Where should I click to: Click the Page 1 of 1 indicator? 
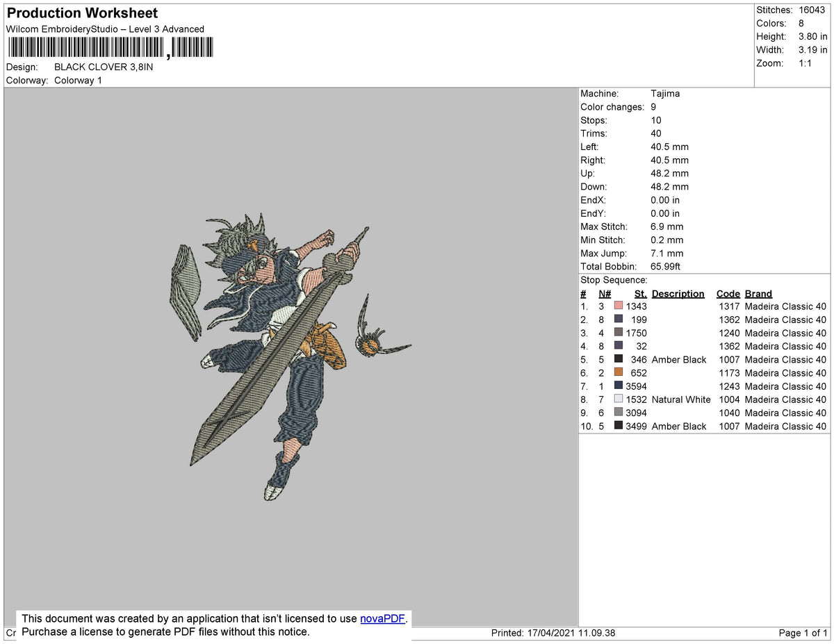coord(803,633)
